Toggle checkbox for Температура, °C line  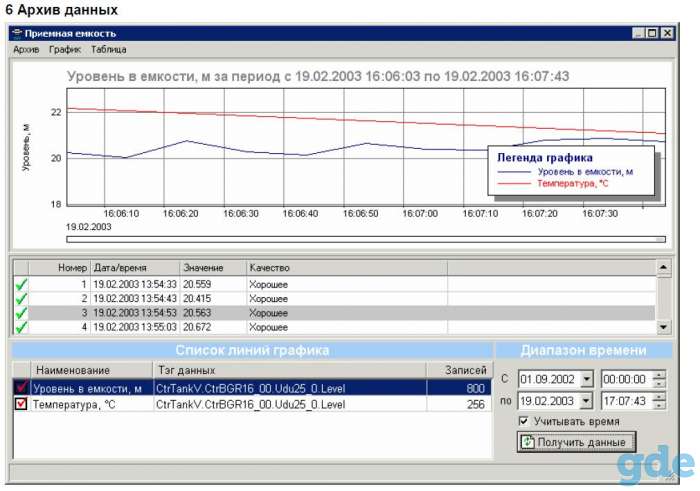click(21, 404)
